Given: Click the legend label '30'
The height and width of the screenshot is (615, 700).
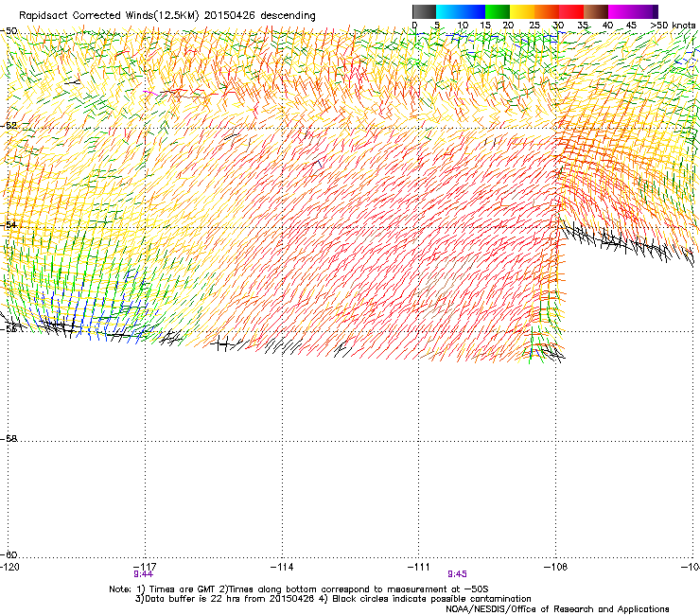Looking at the screenshot, I should [x=558, y=26].
